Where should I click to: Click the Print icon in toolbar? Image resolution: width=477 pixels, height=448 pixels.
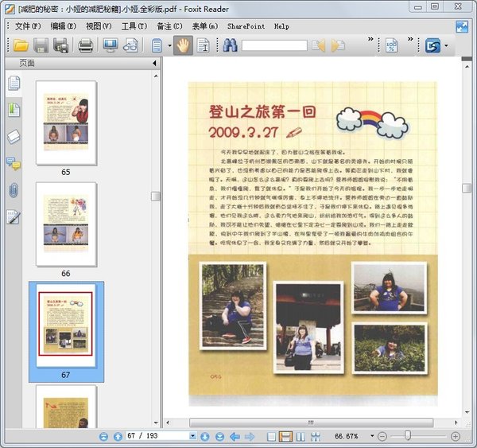pyautogui.click(x=85, y=45)
